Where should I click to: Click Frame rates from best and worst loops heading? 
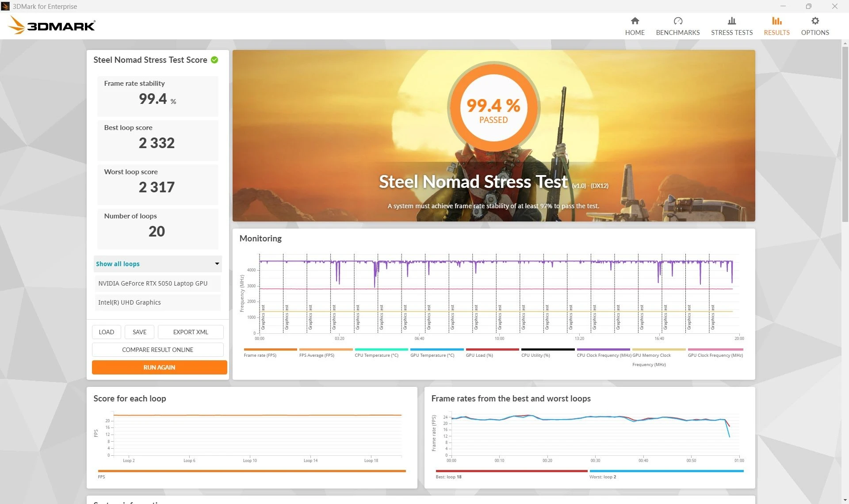tap(511, 398)
